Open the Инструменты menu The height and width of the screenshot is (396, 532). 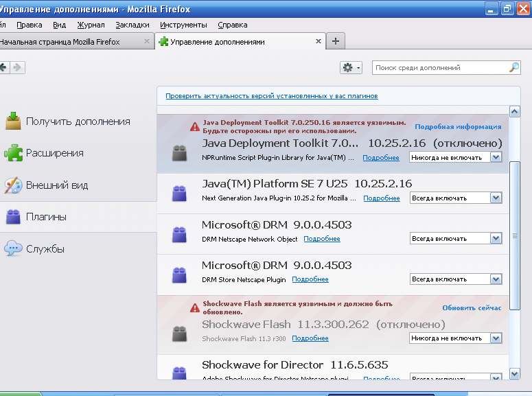[x=183, y=25]
